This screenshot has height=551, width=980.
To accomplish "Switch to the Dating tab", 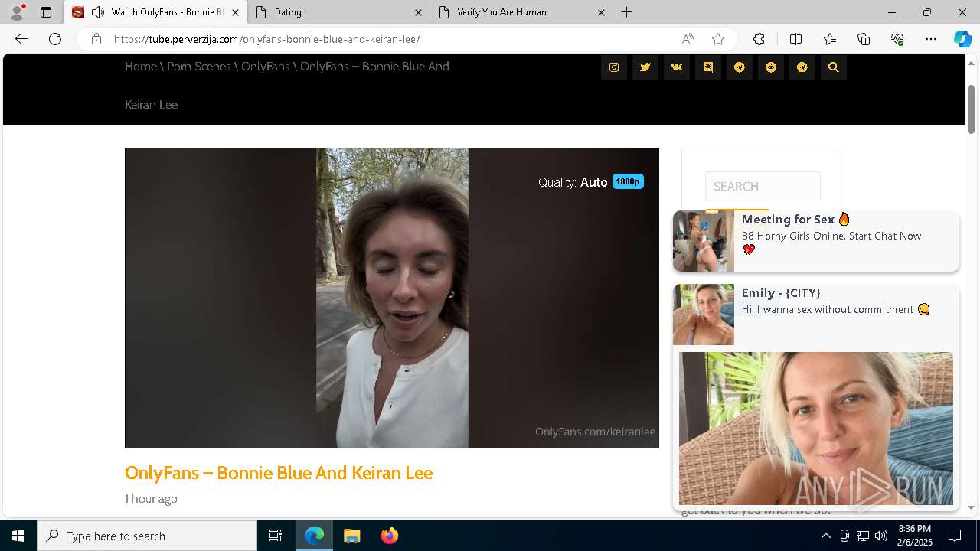I will pyautogui.click(x=339, y=12).
